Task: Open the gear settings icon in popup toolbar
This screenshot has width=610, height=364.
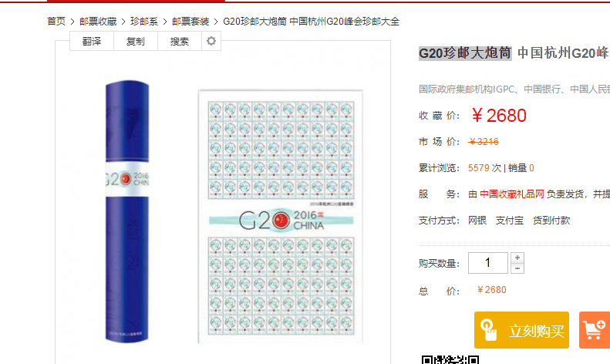Action: tap(211, 41)
